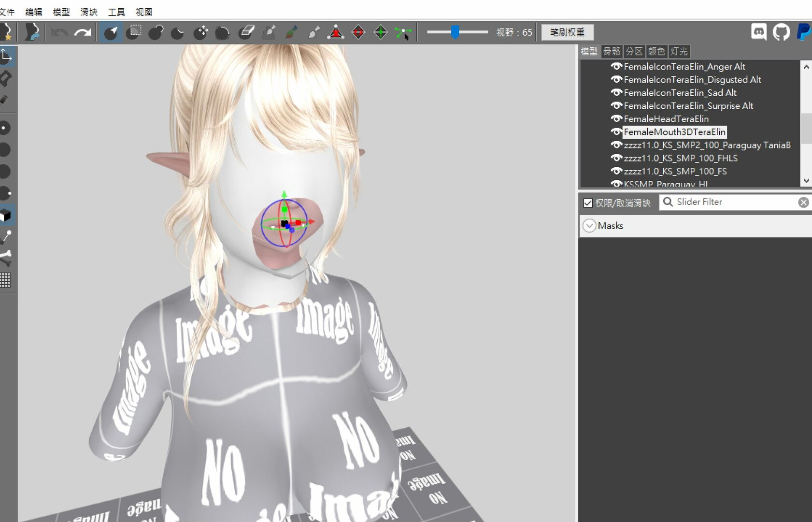The width and height of the screenshot is (812, 522).
Task: Click the circle with center dot icon
Action: [x=5, y=128]
